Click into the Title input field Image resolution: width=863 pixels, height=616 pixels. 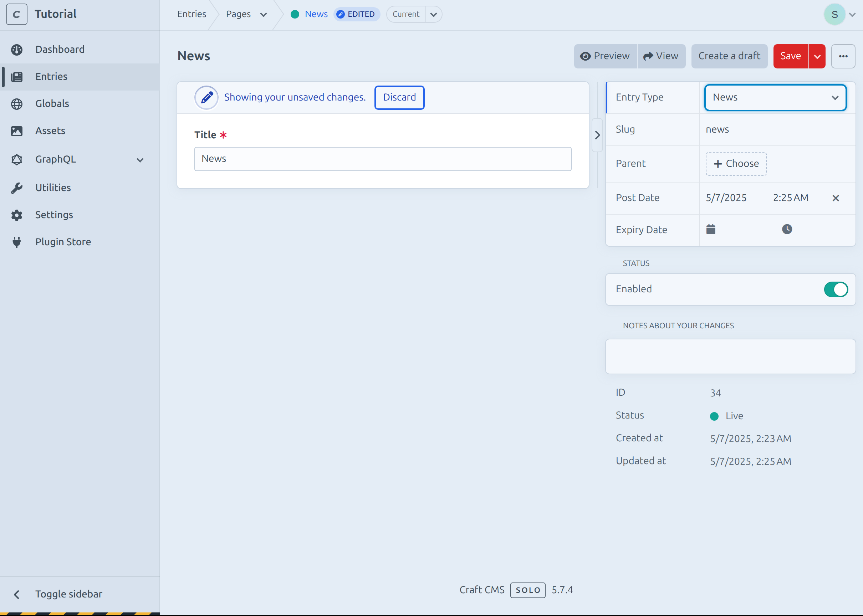click(x=382, y=159)
